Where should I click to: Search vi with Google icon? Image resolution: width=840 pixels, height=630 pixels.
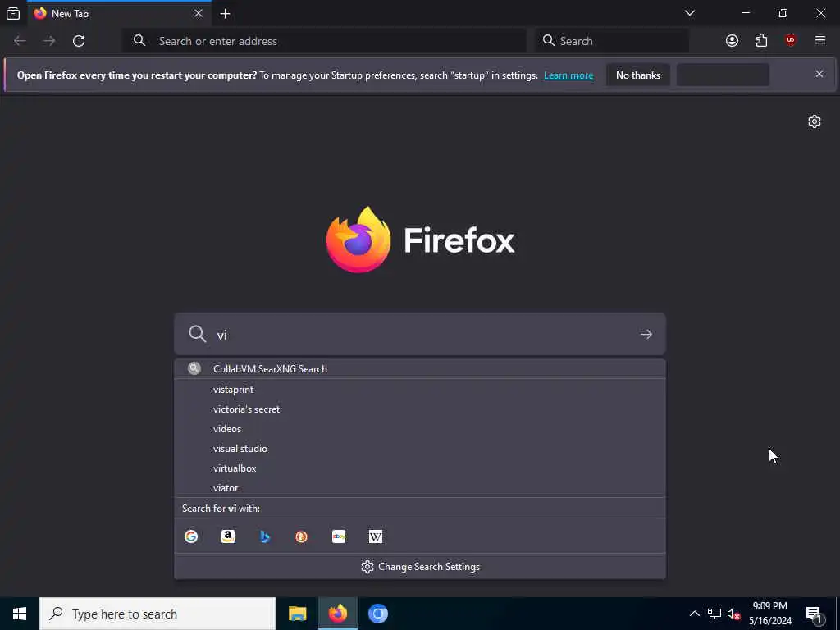click(191, 536)
